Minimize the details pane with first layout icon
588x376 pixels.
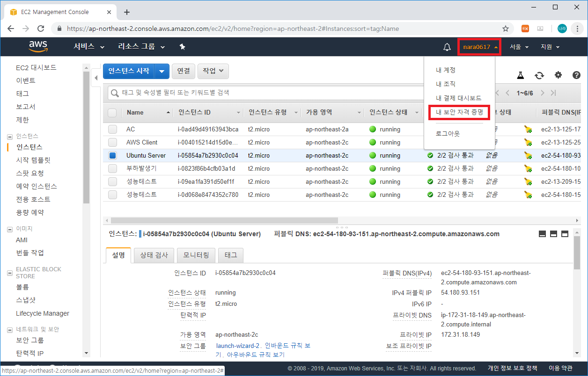542,234
